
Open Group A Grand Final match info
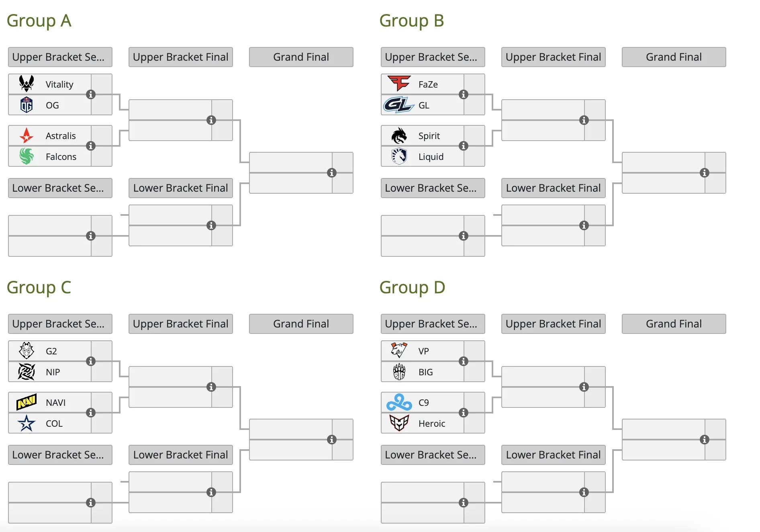coord(332,173)
